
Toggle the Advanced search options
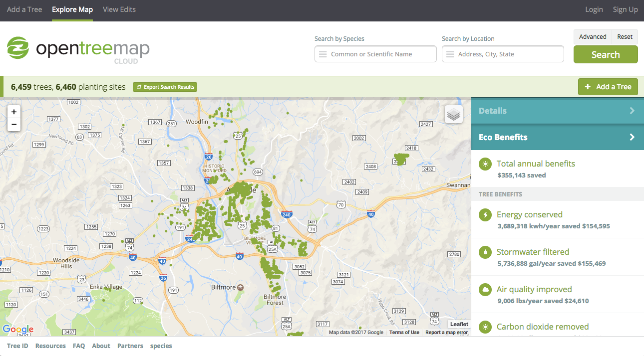click(x=593, y=37)
